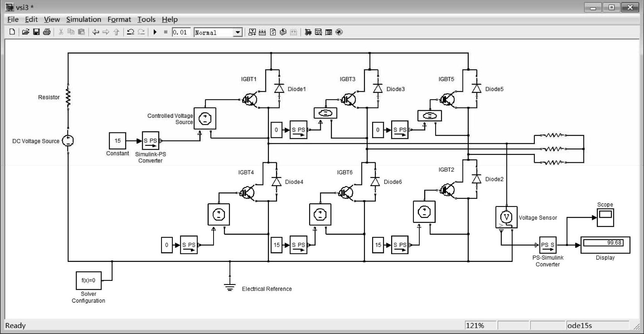The width and height of the screenshot is (644, 334).
Task: Click the New model toolbar icon
Action: point(12,32)
